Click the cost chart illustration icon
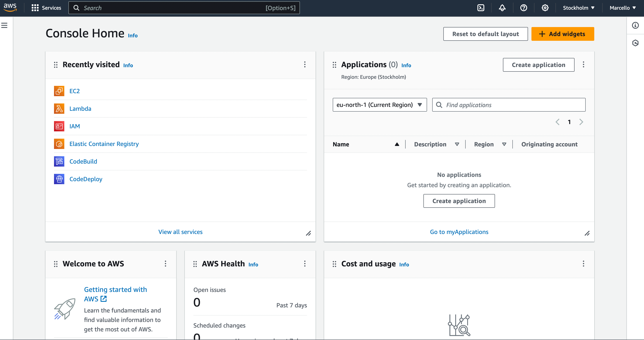Image resolution: width=644 pixels, height=340 pixels. pyautogui.click(x=459, y=325)
